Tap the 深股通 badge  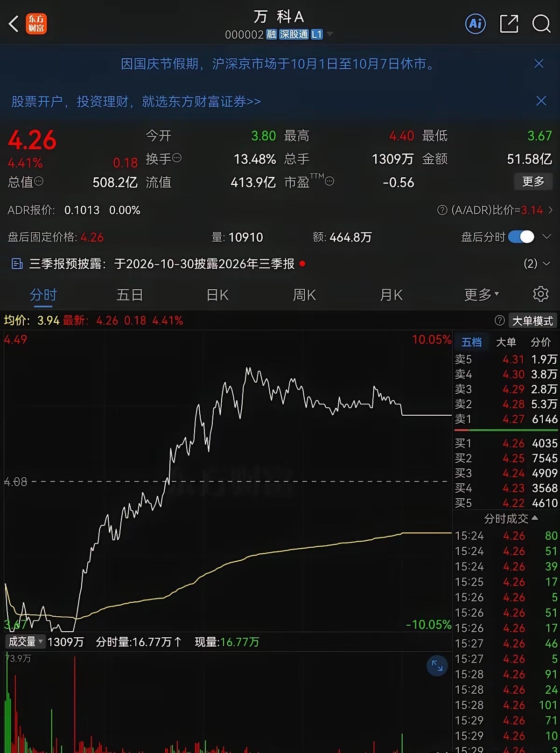(x=294, y=34)
